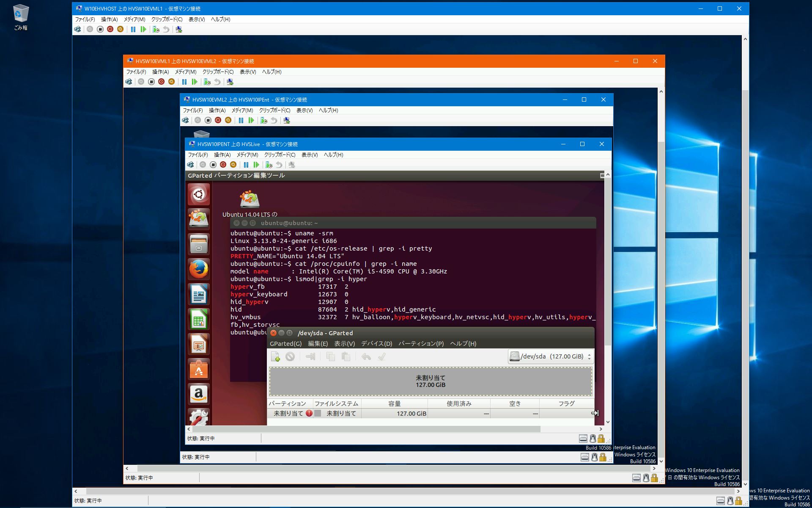Open GParted ヘルプ(H) menu

click(x=463, y=343)
